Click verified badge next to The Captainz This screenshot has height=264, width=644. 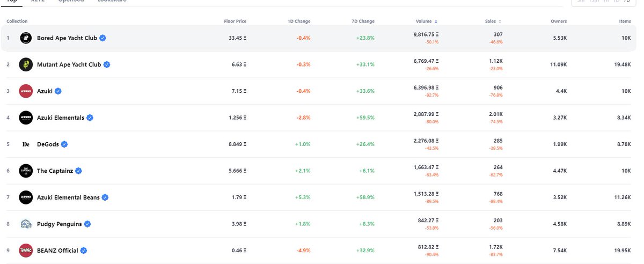point(78,171)
